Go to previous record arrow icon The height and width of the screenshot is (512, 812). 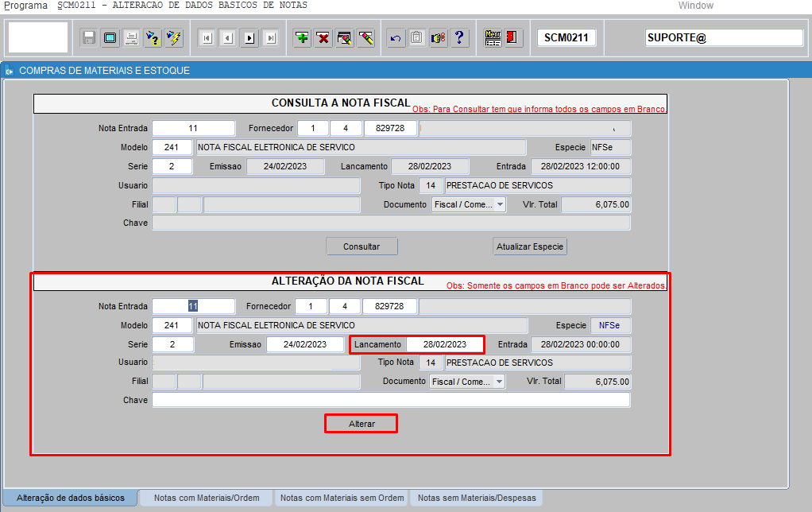(228, 38)
